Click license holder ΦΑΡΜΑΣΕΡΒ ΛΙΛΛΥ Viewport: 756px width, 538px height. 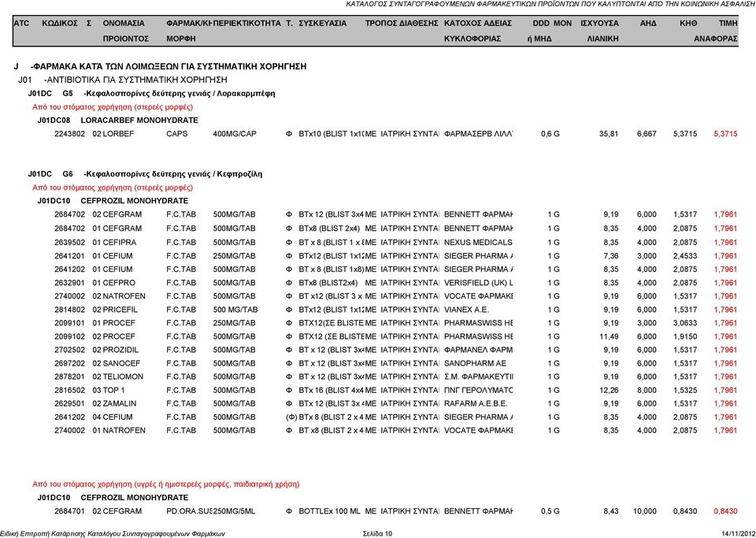(479, 134)
